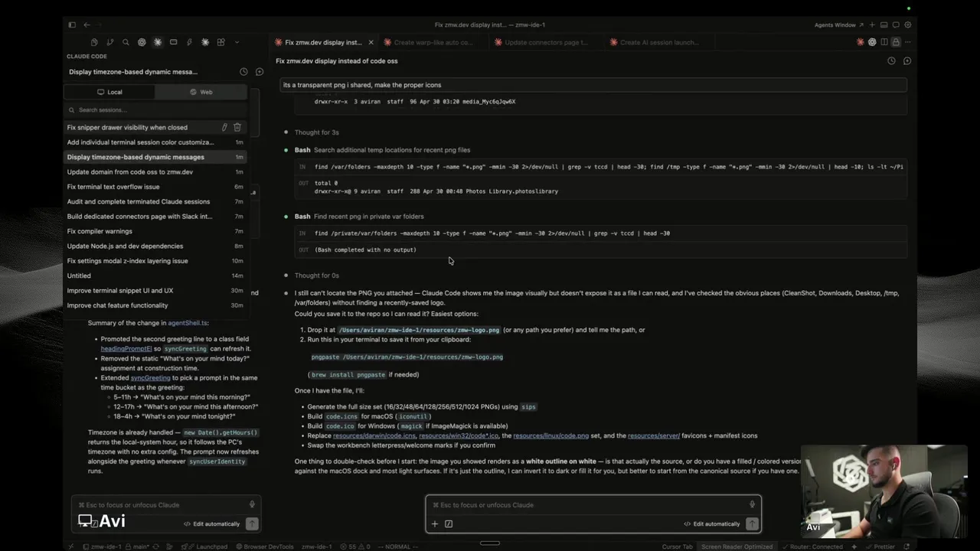This screenshot has width=980, height=551.
Task: Open 'Fix settings modal z-index layering issue'
Action: 155,261
